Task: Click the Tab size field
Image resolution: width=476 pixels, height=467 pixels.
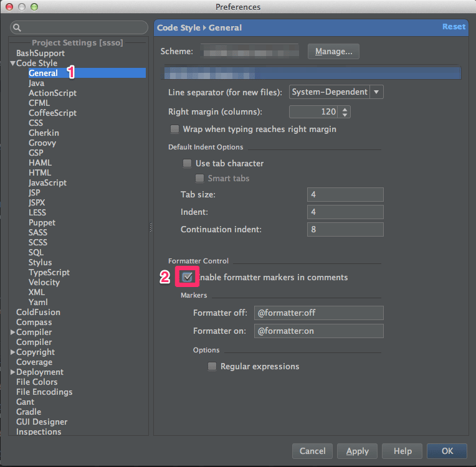Action: pos(345,194)
